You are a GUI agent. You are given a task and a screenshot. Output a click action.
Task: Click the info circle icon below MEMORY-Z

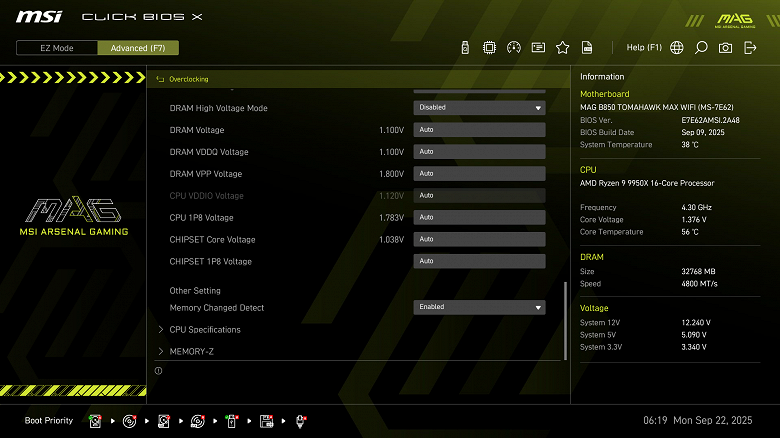click(x=158, y=371)
